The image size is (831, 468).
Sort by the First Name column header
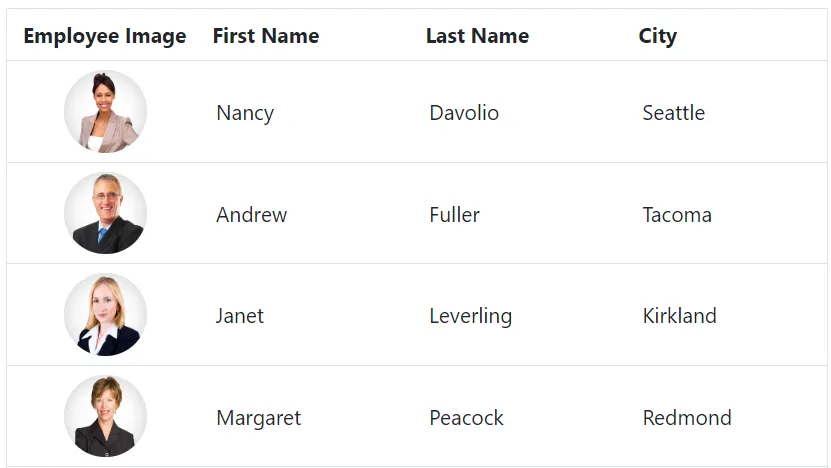(266, 36)
